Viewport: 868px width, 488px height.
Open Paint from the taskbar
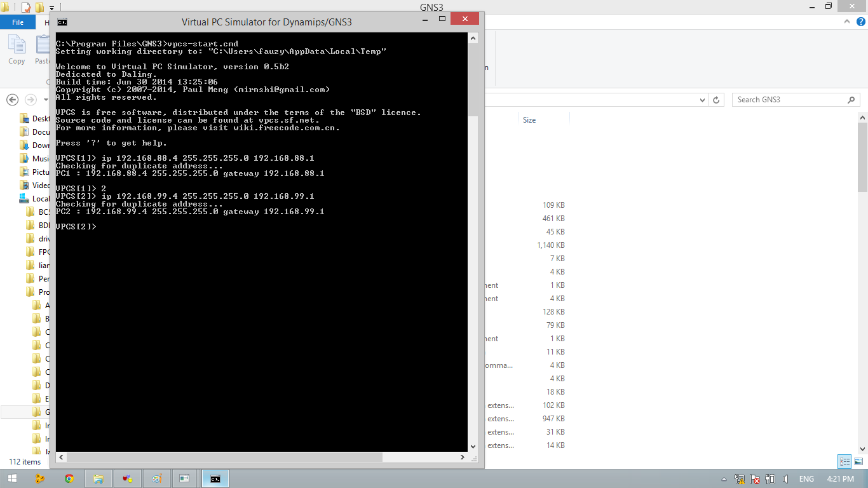(156, 478)
